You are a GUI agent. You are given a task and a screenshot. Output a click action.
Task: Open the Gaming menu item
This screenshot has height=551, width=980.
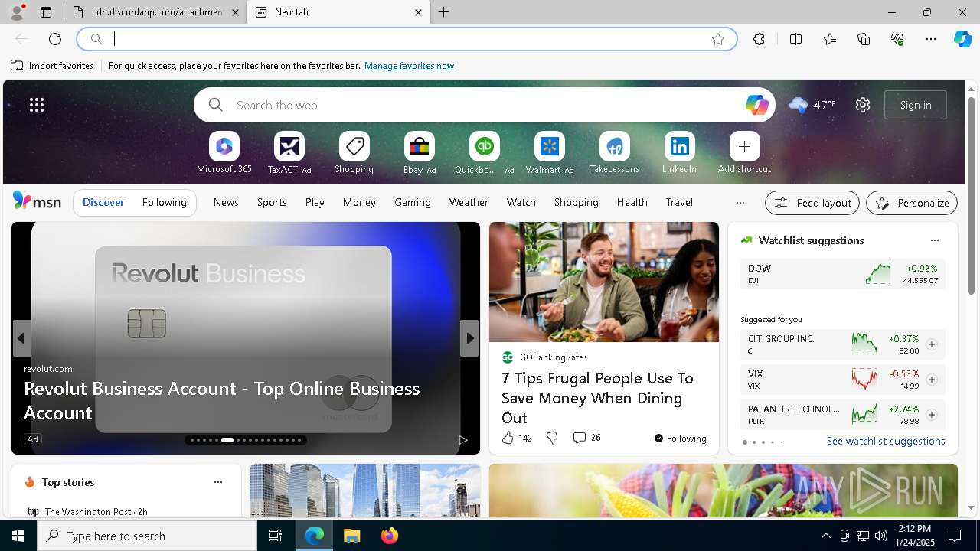pyautogui.click(x=413, y=202)
